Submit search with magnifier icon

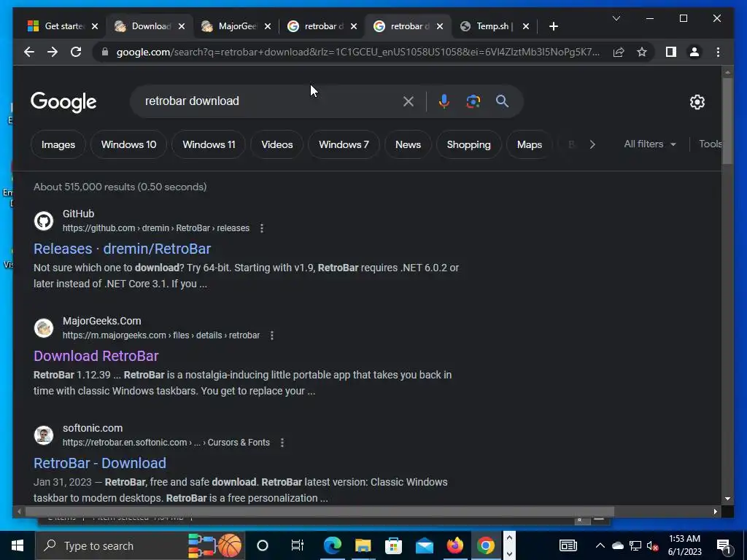(x=502, y=101)
